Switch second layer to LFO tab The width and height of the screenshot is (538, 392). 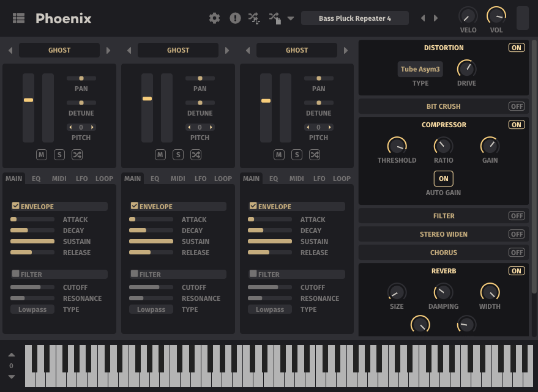pyautogui.click(x=200, y=179)
